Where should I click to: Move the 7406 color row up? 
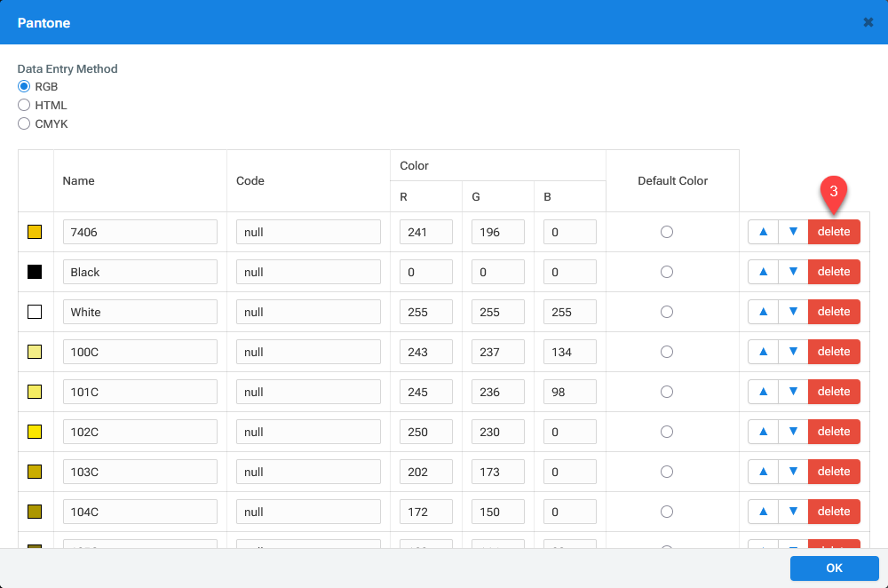[x=763, y=232]
